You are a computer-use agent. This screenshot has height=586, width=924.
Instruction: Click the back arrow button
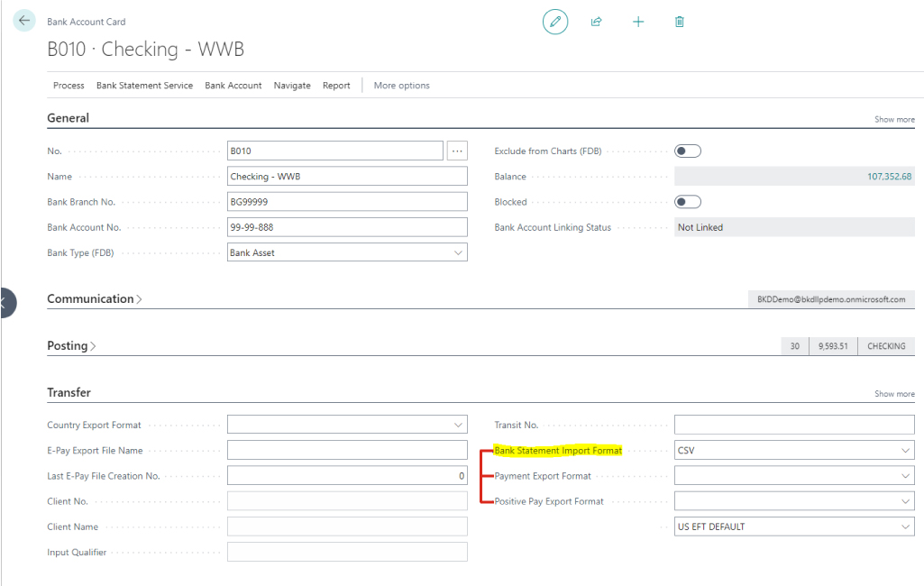tap(24, 21)
